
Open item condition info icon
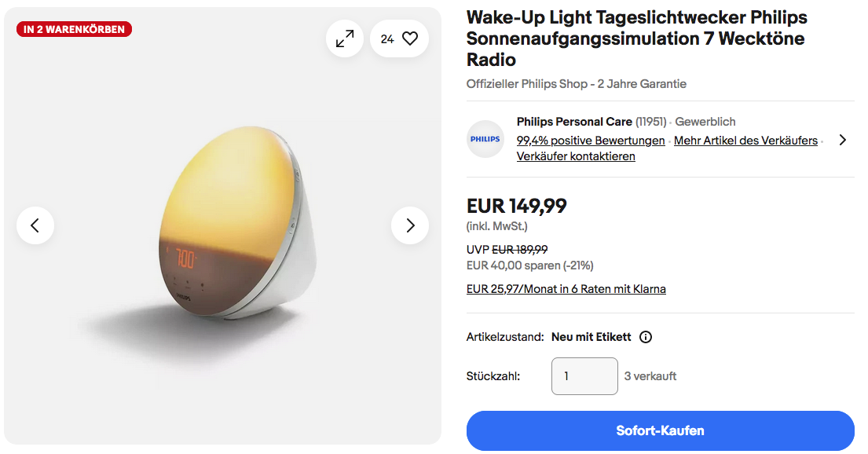[646, 337]
